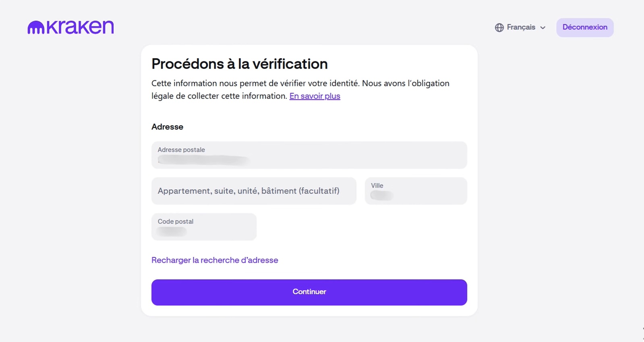Click "Recharger la recherche d'adresse" link

tap(215, 260)
